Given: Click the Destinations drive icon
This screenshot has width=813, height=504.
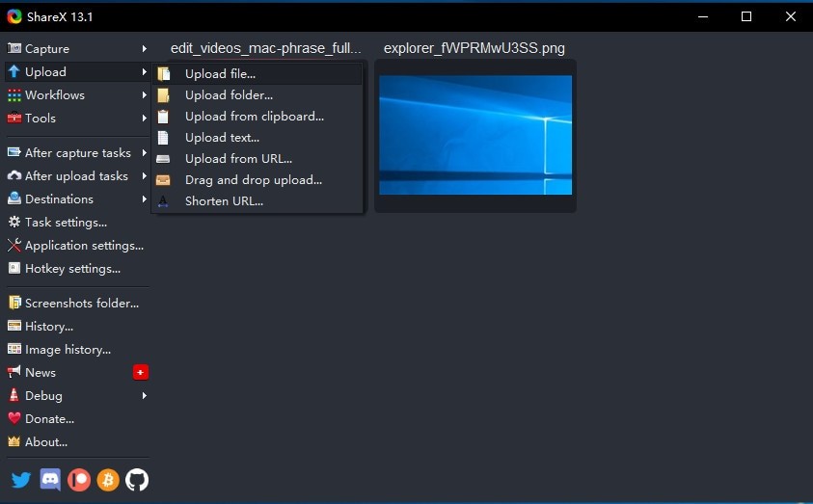Looking at the screenshot, I should click(x=14, y=199).
